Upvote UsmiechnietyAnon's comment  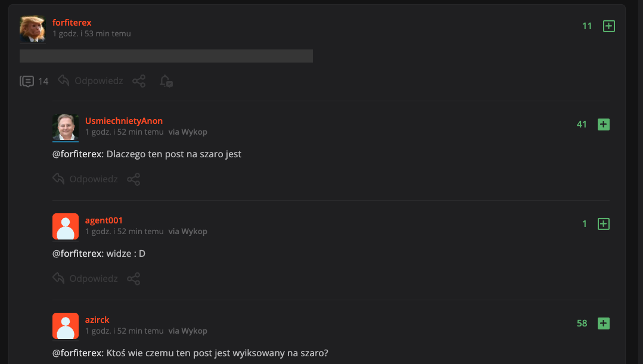click(603, 125)
